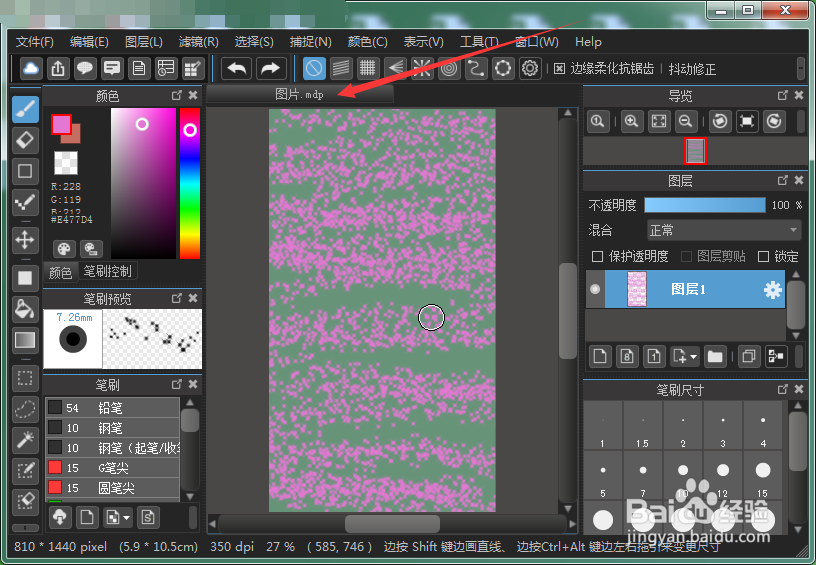Create a new layer folder
This screenshot has height=565, width=816.
coord(715,356)
